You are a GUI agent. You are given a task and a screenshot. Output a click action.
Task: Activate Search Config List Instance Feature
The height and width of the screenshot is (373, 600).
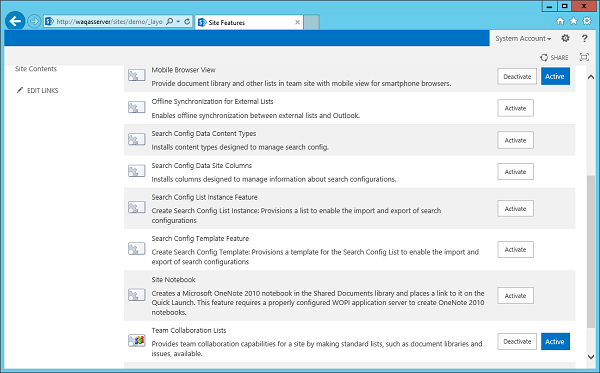(x=515, y=208)
